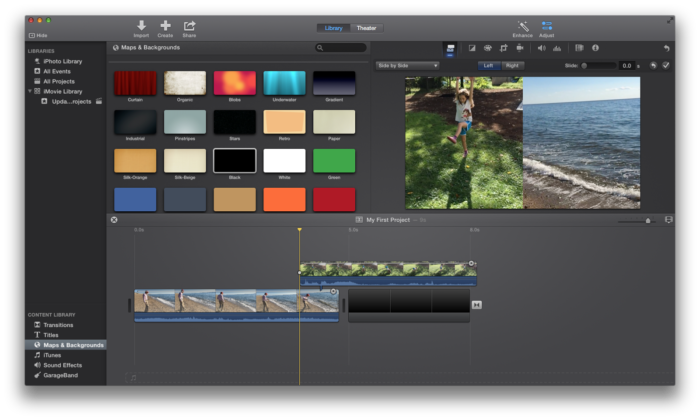Select Left side position

(488, 65)
